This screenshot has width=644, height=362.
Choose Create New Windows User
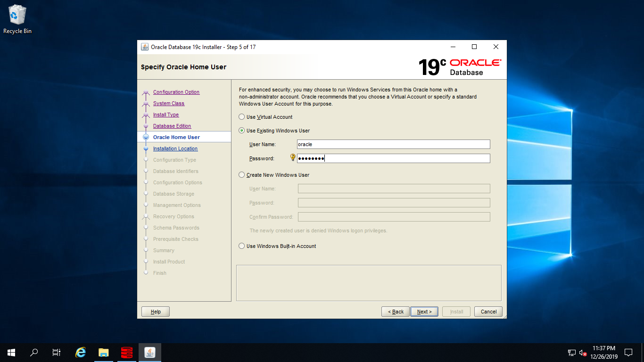coord(241,174)
